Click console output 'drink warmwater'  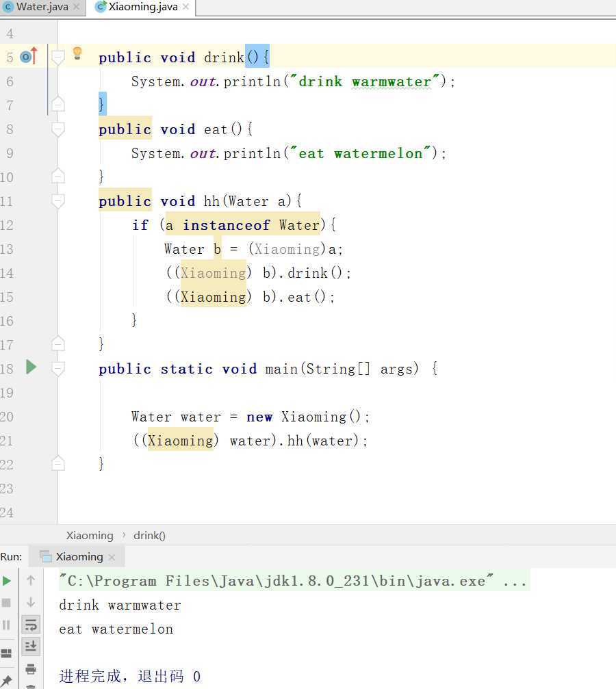pyautogui.click(x=120, y=605)
